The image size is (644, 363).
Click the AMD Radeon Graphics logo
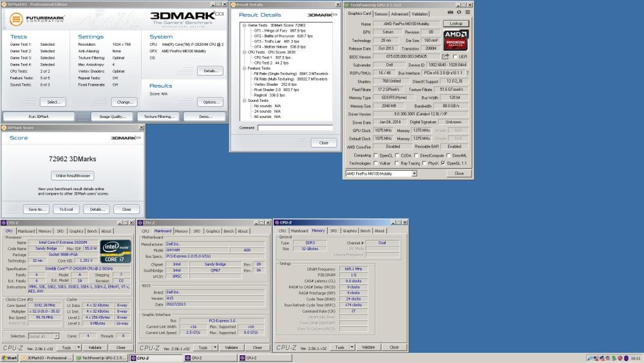point(455,40)
